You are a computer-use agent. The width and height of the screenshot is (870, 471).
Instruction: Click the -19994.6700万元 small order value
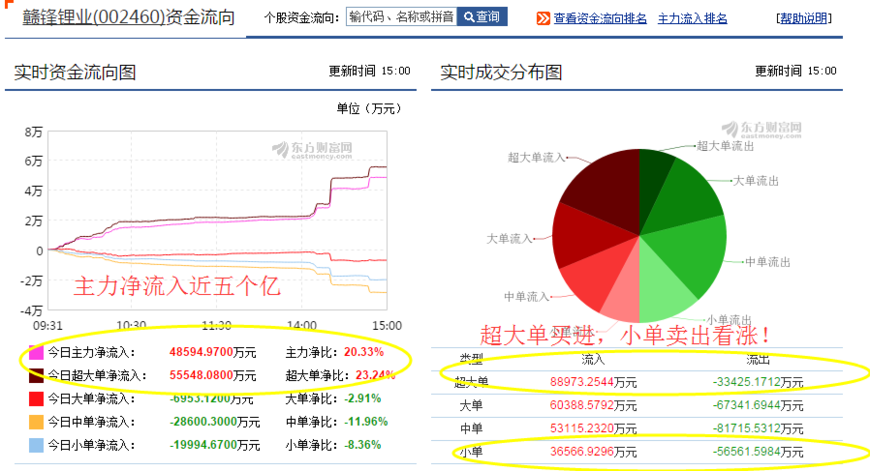pos(214,445)
